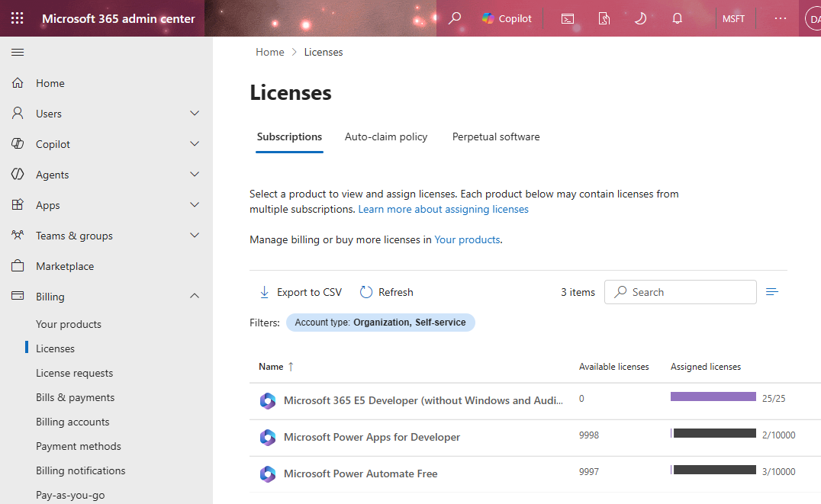821x504 pixels.
Task: Click the search magnifier in the header
Action: 455,18
